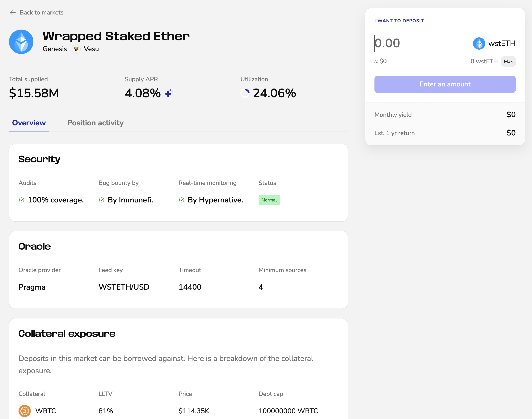Click the back arrow icon

pos(13,13)
